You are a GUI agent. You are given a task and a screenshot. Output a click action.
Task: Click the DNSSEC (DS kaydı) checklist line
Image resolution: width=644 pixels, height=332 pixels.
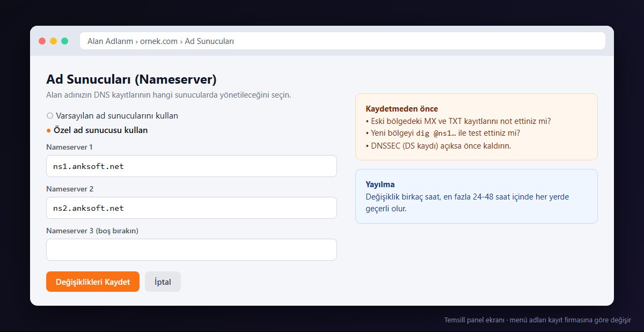(438, 146)
